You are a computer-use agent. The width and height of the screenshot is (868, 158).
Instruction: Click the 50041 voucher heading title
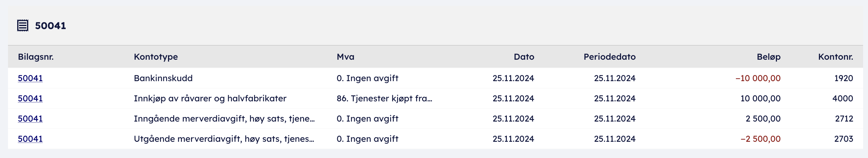(x=51, y=26)
